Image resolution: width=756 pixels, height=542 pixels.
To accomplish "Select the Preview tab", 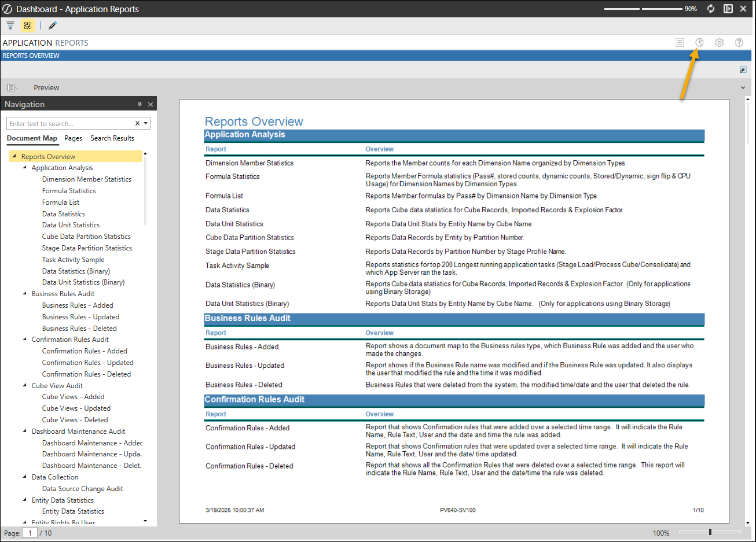I will [46, 88].
